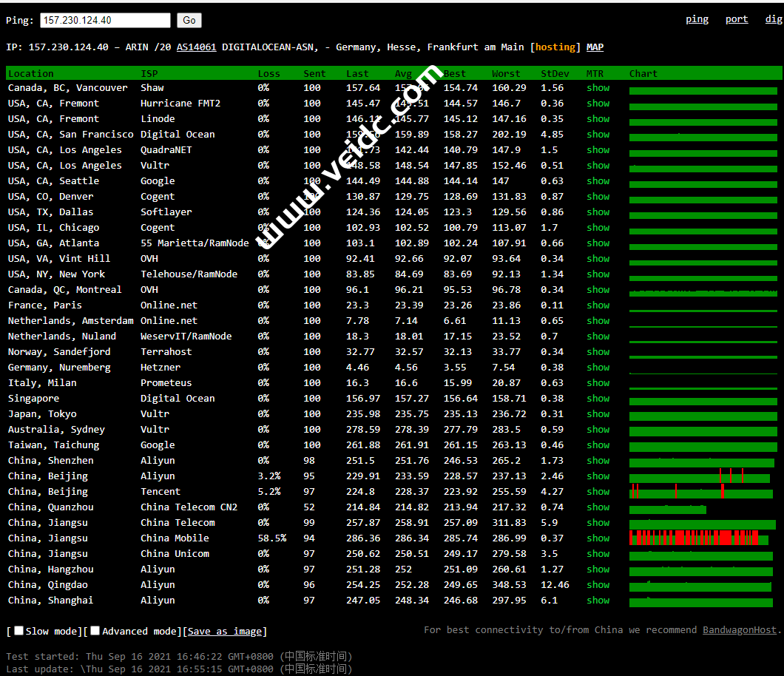784x676 pixels.
Task: Show MTR for Nuland WeservIT/RamNode
Action: coord(598,336)
